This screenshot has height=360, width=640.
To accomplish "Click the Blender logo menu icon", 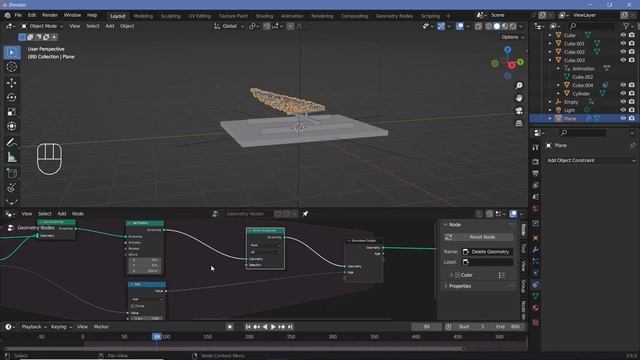I will 7,15.
